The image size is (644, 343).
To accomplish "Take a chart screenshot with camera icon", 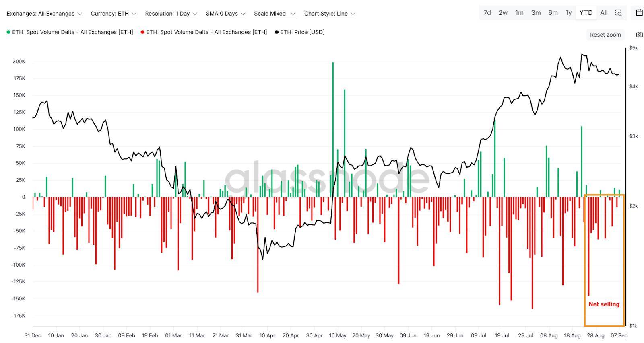I will tap(639, 35).
